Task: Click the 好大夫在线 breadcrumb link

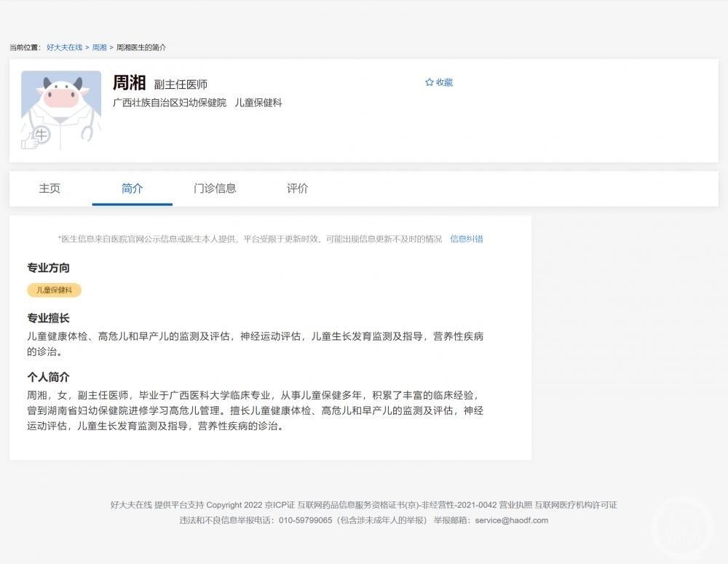Action: coord(65,47)
